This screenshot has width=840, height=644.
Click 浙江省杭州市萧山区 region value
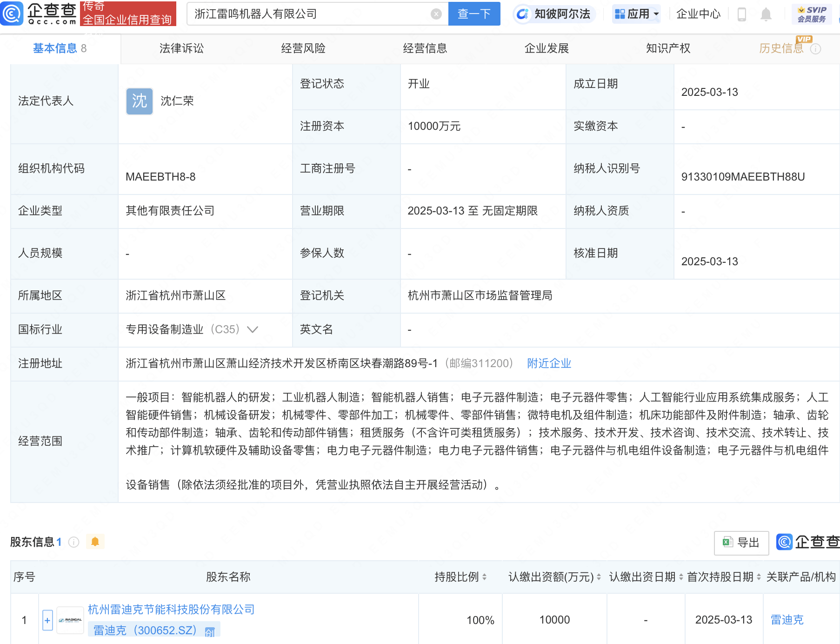coord(176,295)
